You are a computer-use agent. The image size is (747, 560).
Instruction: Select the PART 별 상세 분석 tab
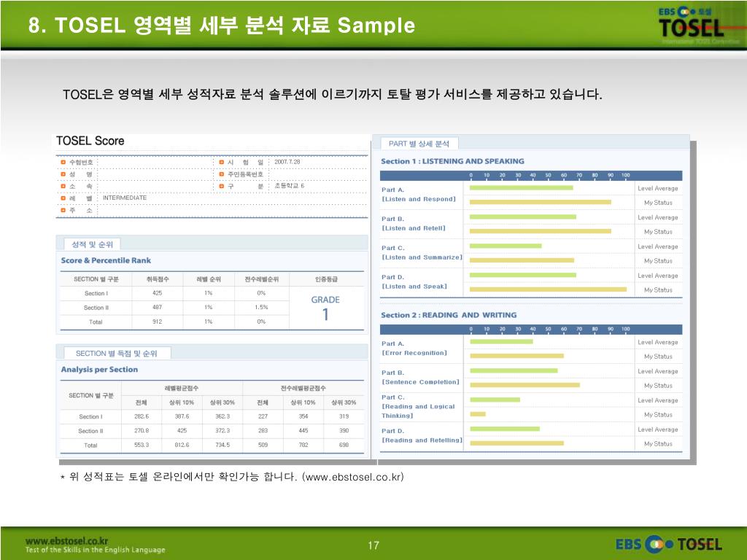tap(419, 144)
